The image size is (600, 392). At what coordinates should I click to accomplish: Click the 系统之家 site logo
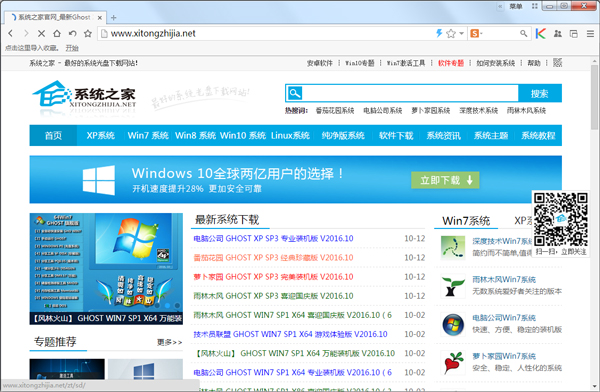[84, 98]
